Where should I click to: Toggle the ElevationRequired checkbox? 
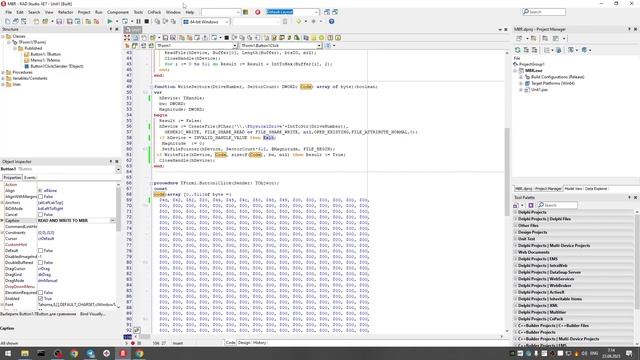40,293
